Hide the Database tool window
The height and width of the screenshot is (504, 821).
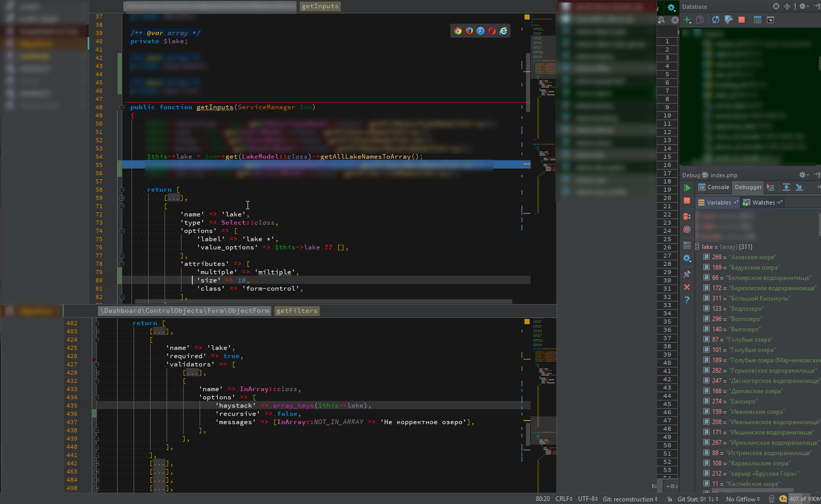817,6
